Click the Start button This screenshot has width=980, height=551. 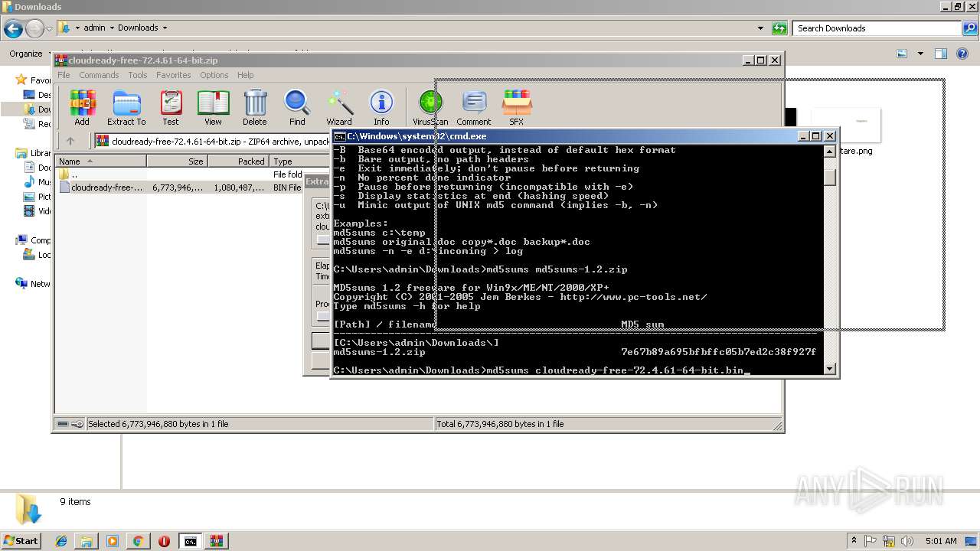pos(21,540)
